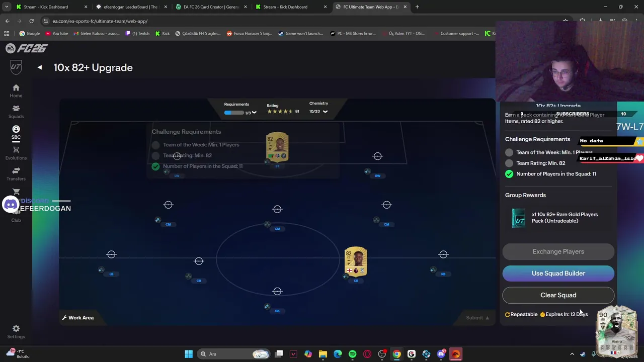Reload the current page
Screen dimensions: 644x362
[31, 21]
